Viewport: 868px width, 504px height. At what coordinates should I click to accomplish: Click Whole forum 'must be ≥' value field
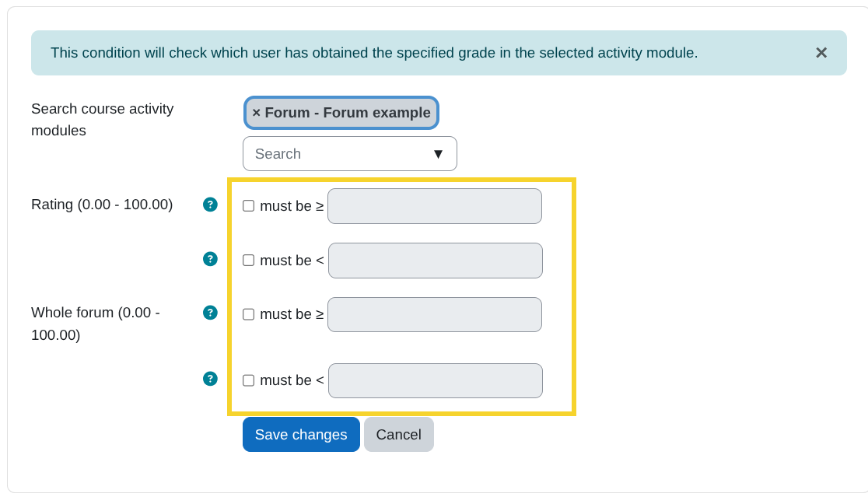(434, 314)
